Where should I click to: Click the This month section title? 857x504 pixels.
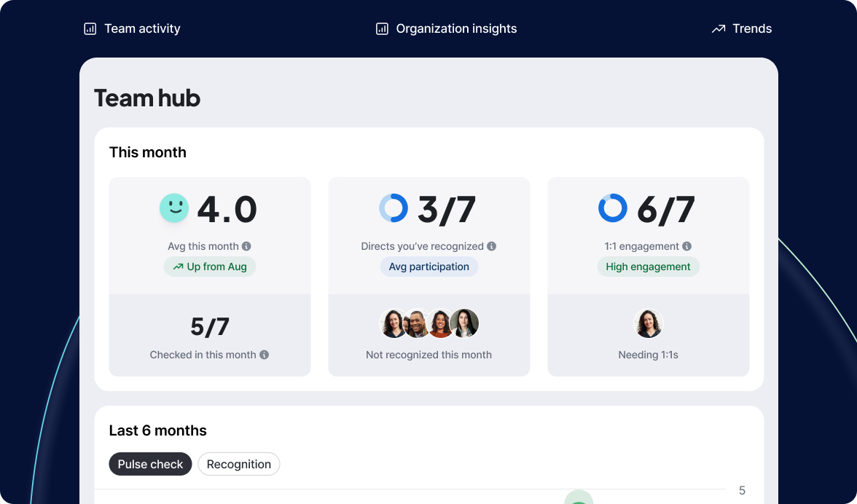[147, 152]
